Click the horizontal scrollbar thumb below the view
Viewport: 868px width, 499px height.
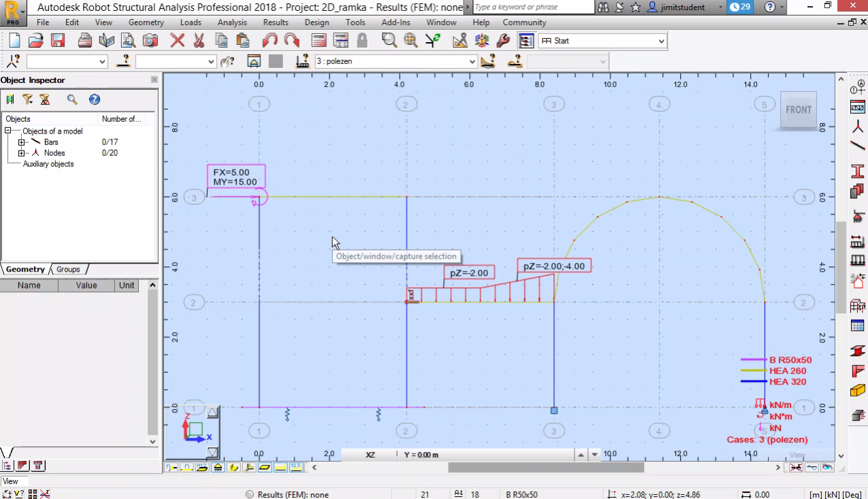coord(546,468)
